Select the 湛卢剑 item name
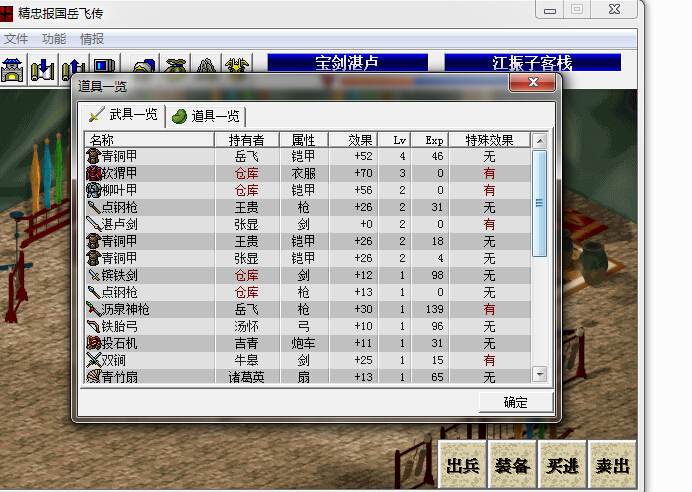 pos(119,224)
